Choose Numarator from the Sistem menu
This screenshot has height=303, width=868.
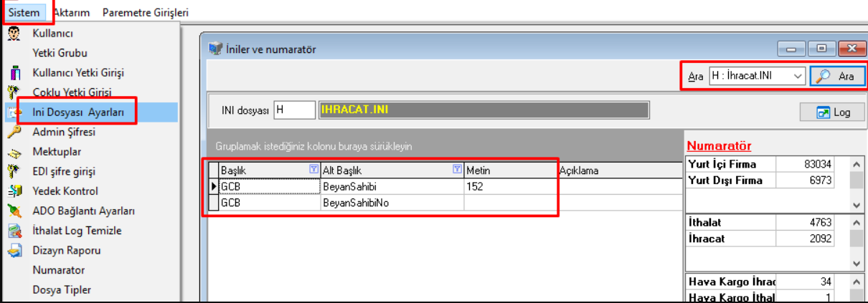(59, 270)
